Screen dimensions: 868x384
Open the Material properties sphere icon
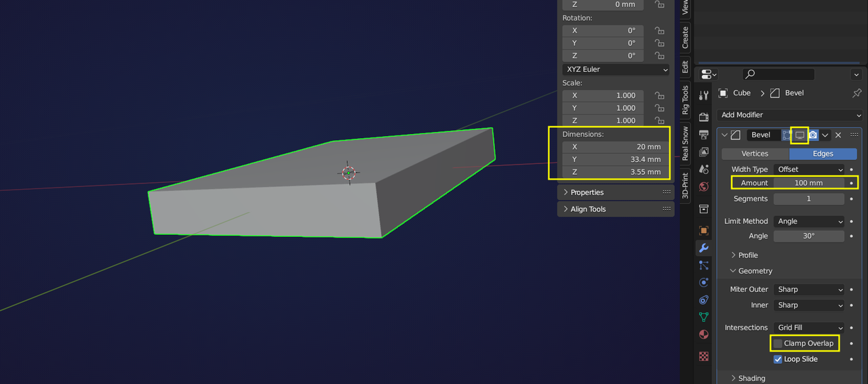pyautogui.click(x=704, y=334)
